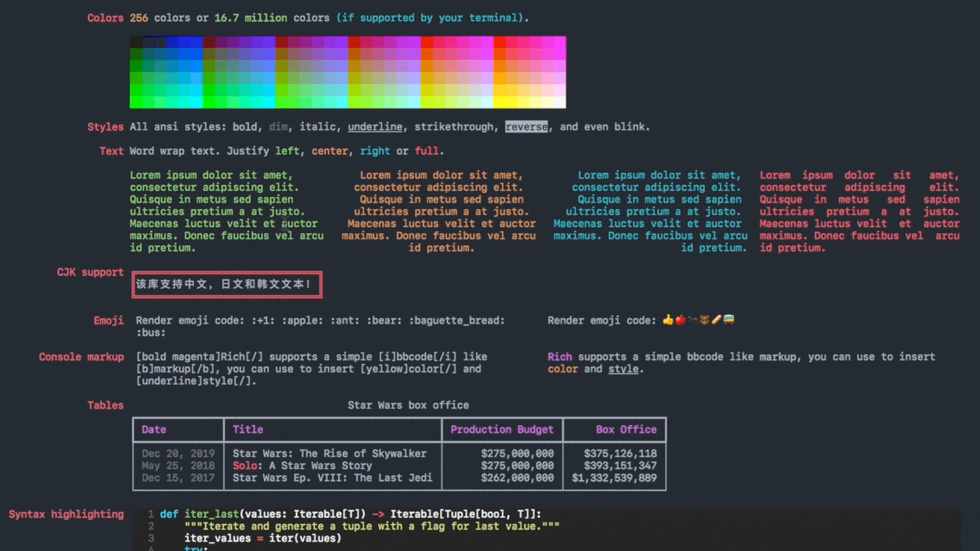980x551 pixels.
Task: Click the underlined word "style"
Action: coord(623,369)
